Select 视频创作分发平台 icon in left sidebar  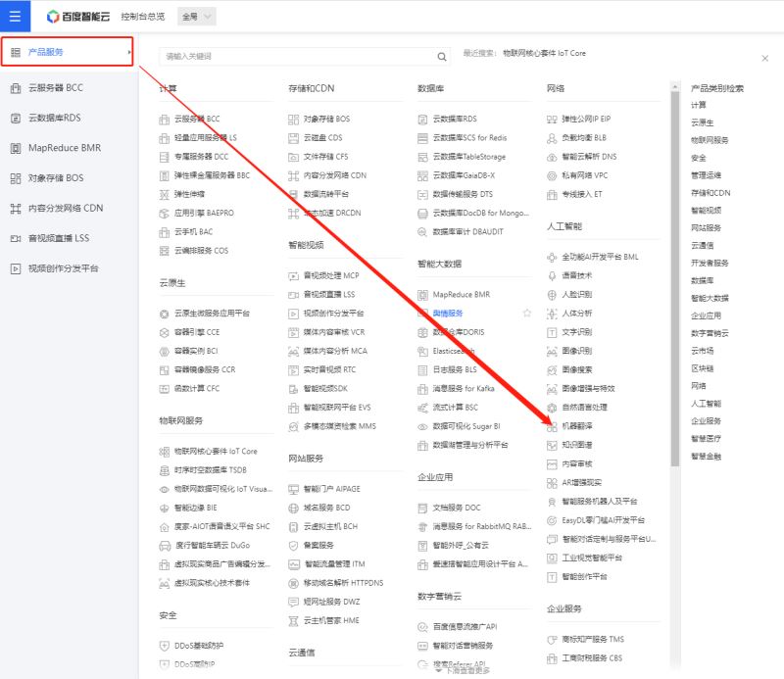(16, 268)
